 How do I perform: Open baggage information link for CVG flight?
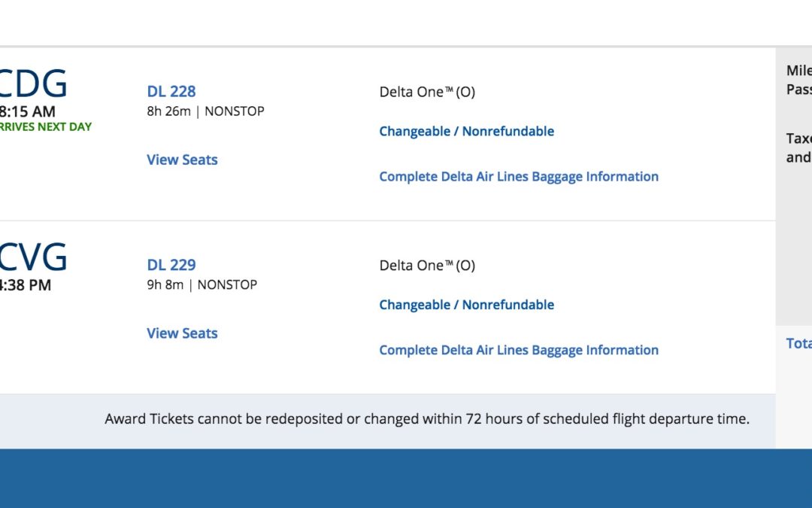(519, 350)
